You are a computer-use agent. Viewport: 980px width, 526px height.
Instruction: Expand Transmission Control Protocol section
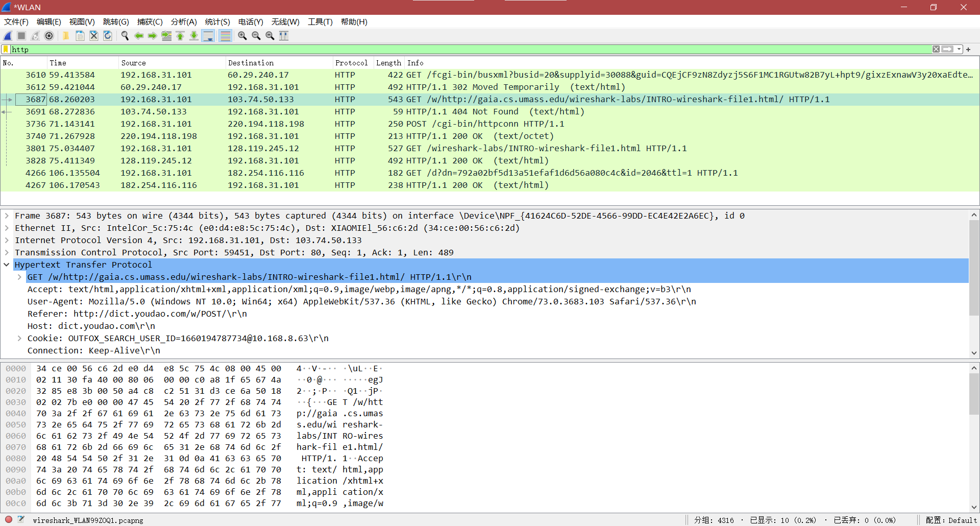[7, 253]
